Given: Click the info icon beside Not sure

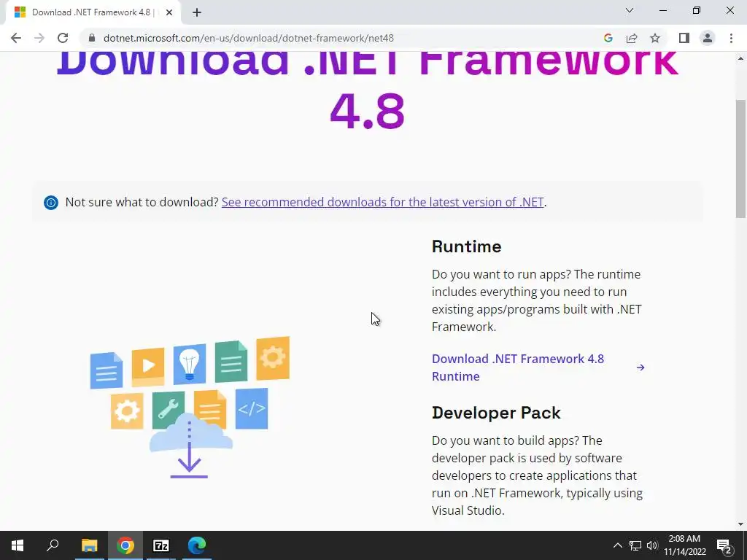Looking at the screenshot, I should 51,203.
